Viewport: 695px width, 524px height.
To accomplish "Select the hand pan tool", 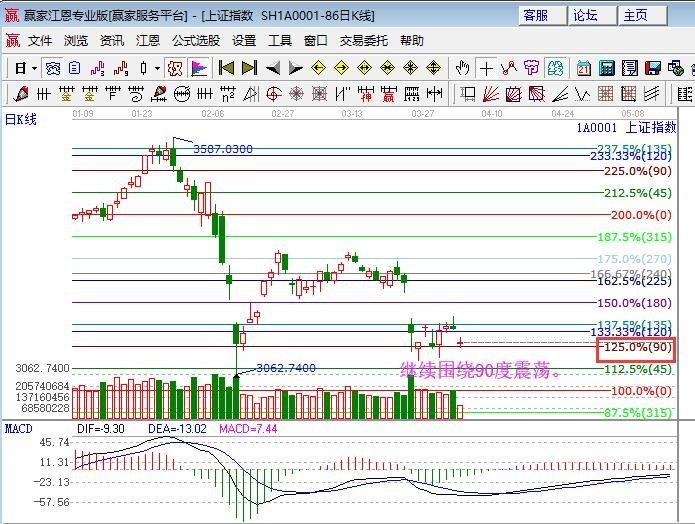I will coord(462,68).
